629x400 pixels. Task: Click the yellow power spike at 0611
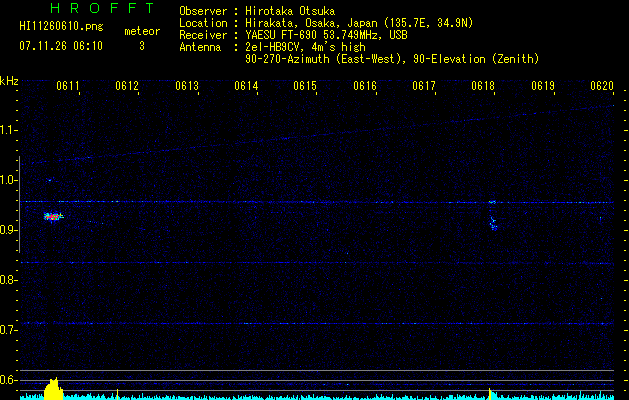pos(53,389)
